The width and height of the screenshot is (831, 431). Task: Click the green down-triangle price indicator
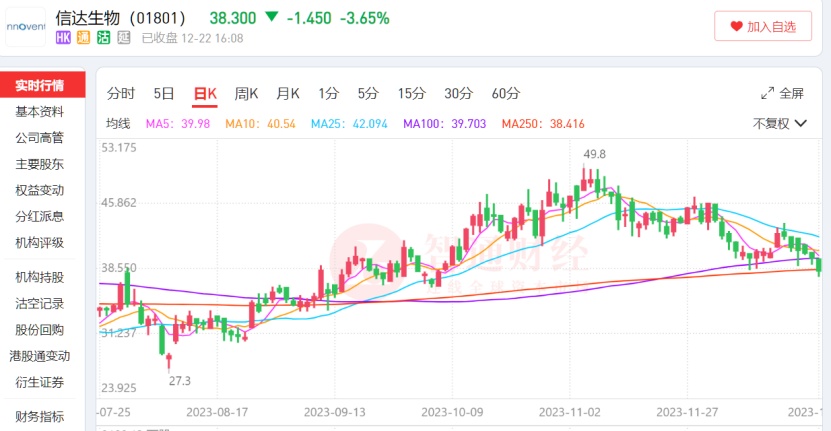(x=271, y=16)
